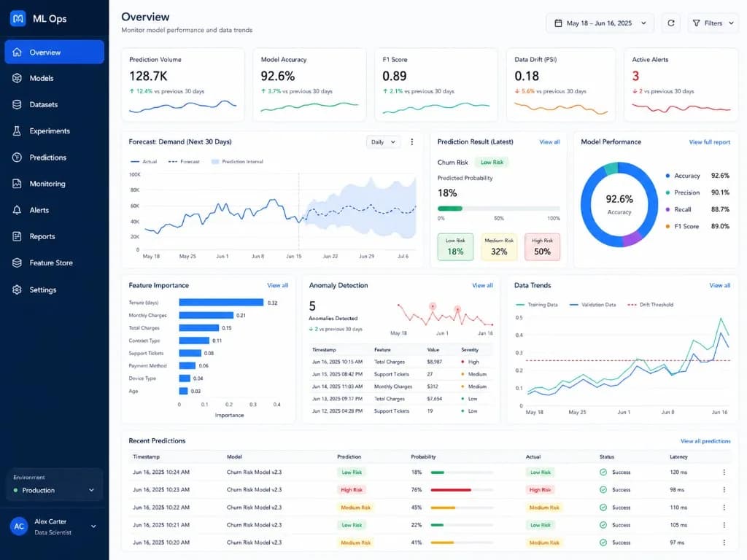
Task: Go to Datasets in sidebar
Action: pos(54,104)
